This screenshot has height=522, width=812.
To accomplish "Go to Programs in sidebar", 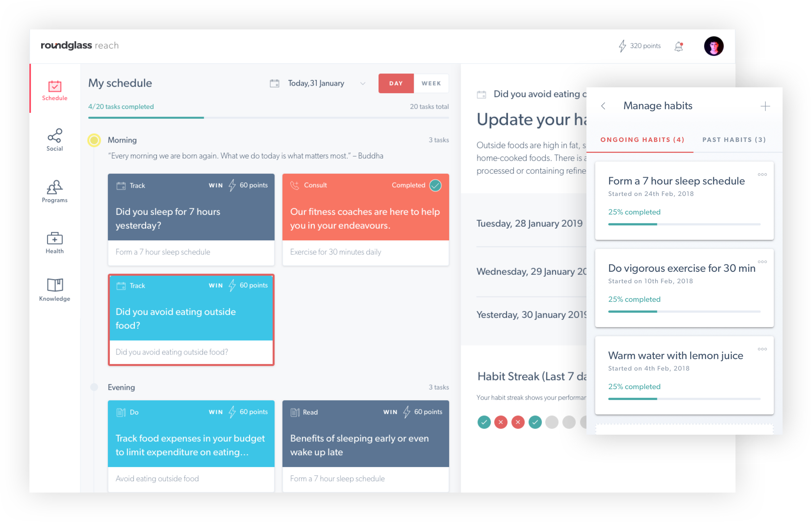I will coord(55,192).
